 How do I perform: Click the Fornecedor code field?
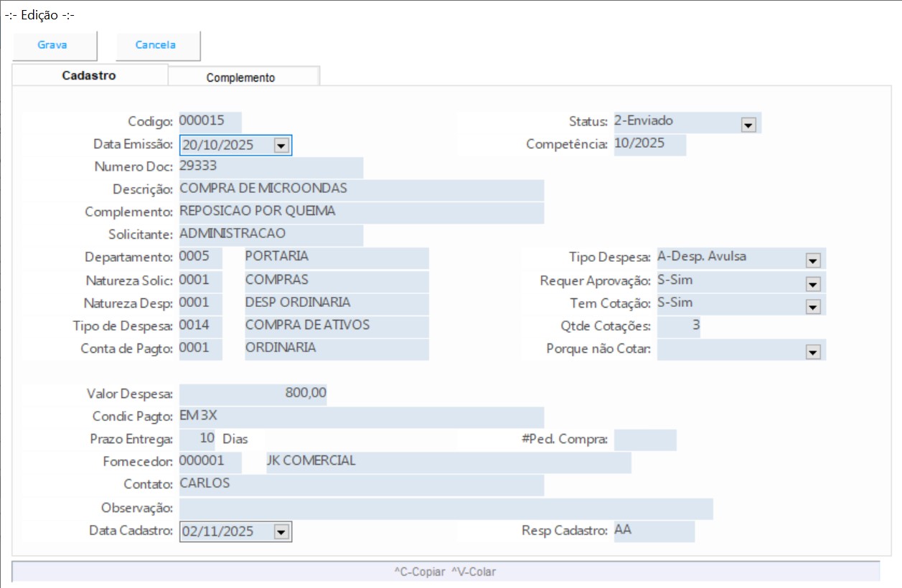pyautogui.click(x=210, y=462)
